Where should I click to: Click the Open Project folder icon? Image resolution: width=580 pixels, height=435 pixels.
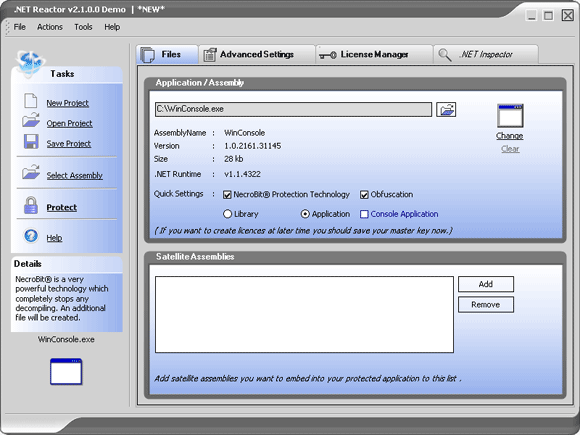point(31,121)
